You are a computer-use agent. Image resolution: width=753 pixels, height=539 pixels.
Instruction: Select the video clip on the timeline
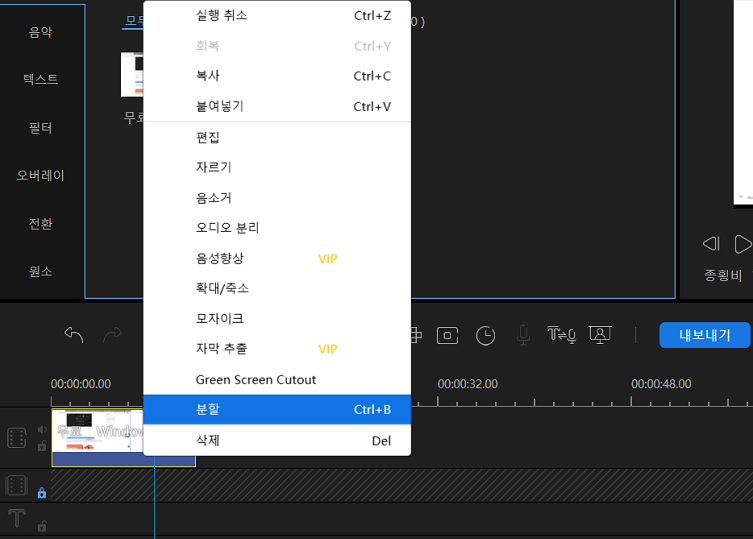[97, 438]
